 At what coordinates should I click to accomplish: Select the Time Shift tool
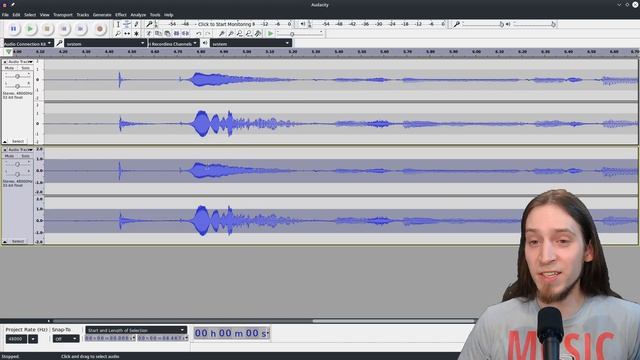pyautogui.click(x=127, y=33)
